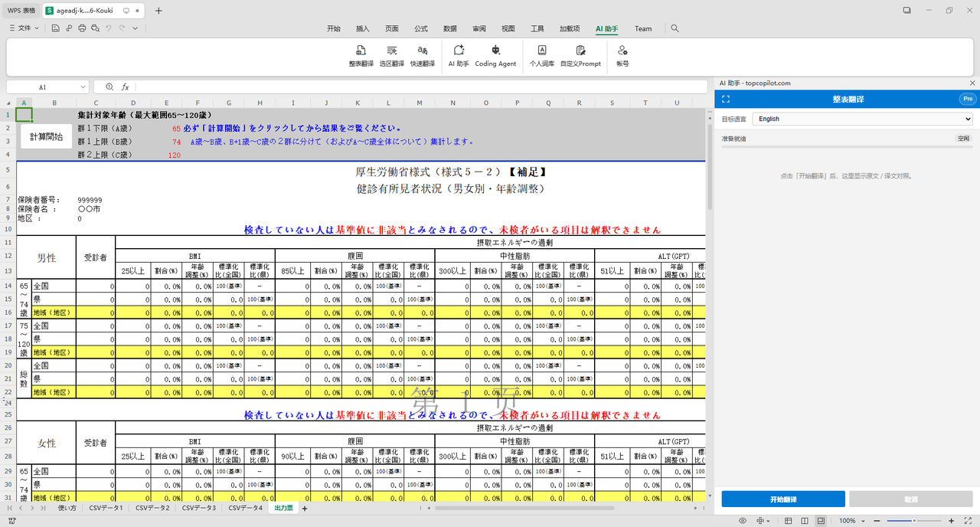Switch to the CSVデータ1 sheet tab

coord(106,508)
